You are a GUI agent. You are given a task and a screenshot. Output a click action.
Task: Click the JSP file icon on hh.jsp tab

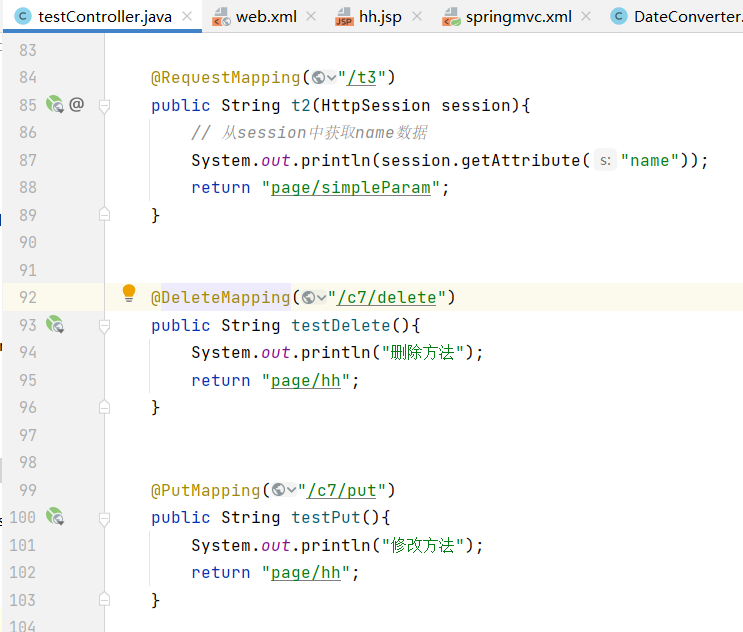[x=344, y=17]
